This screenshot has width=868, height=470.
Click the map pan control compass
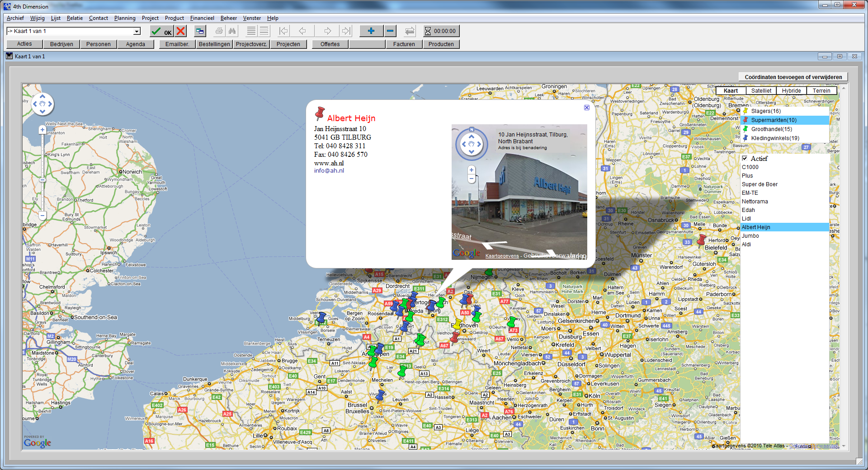tap(42, 104)
